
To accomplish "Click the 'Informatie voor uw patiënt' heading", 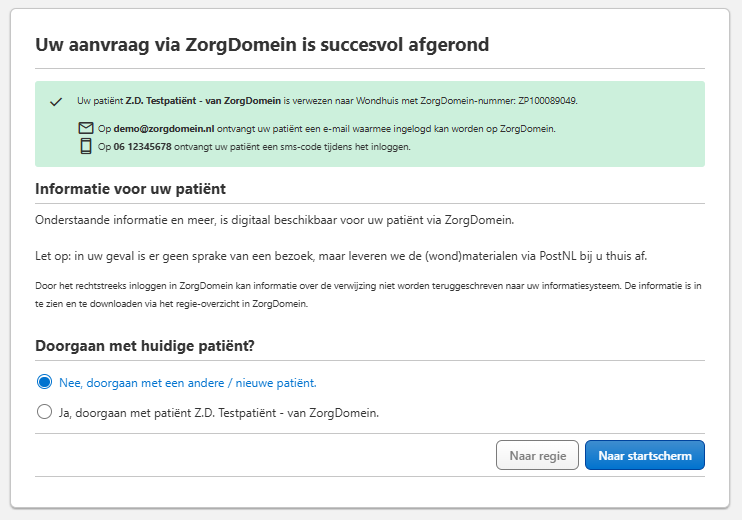I will 130,189.
